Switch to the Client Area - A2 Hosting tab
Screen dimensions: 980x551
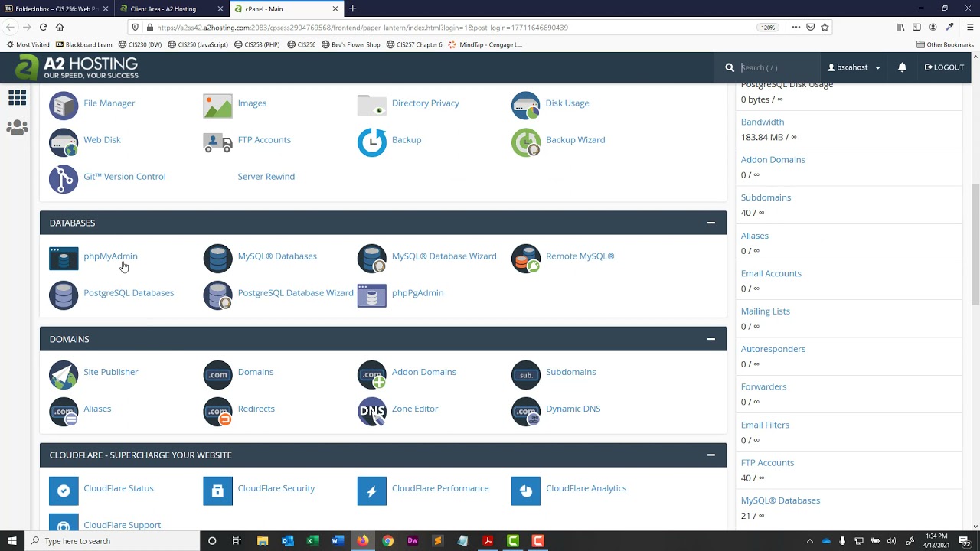pos(170,8)
